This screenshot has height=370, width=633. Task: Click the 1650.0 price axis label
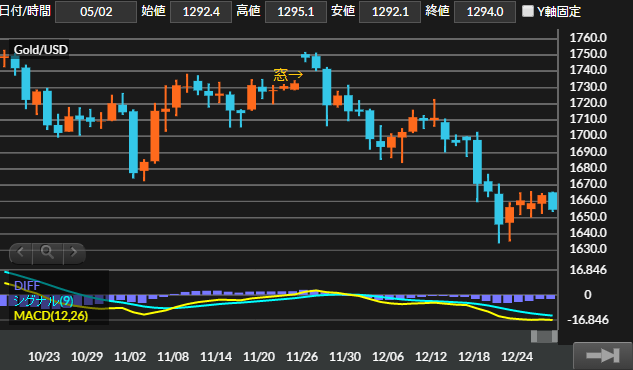588,217
